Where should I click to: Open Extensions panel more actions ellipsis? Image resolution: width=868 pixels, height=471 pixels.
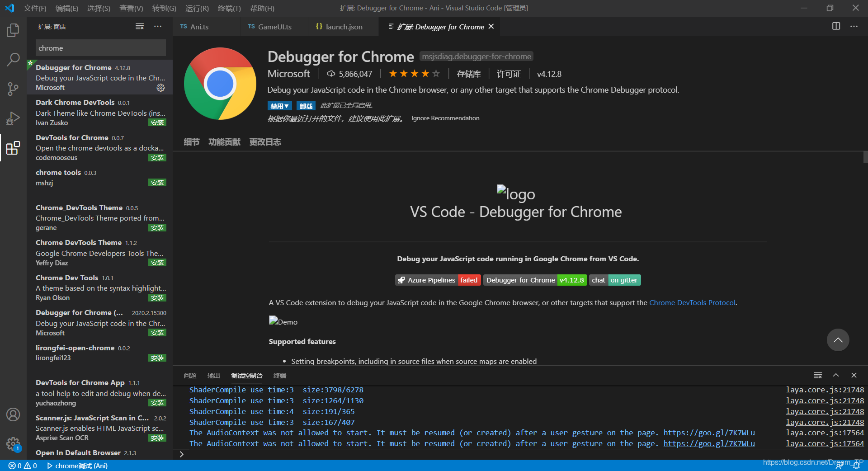coord(158,27)
